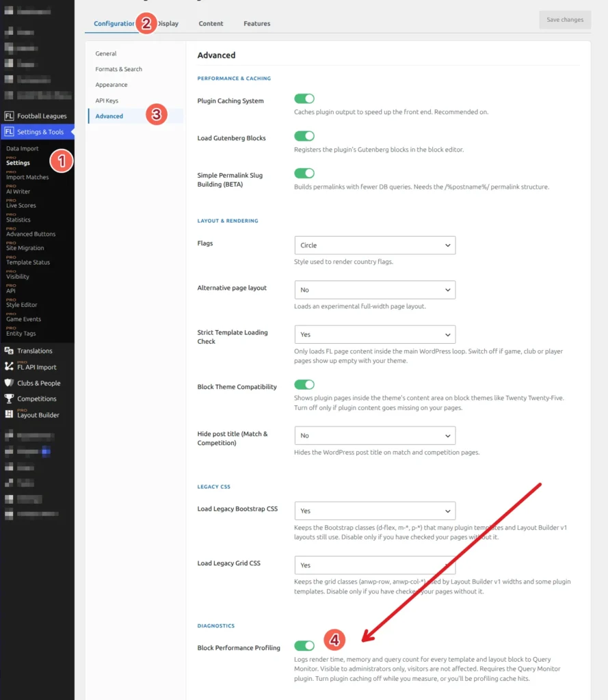The width and height of the screenshot is (608, 700).
Task: Open the API Keys section
Action: 107,100
